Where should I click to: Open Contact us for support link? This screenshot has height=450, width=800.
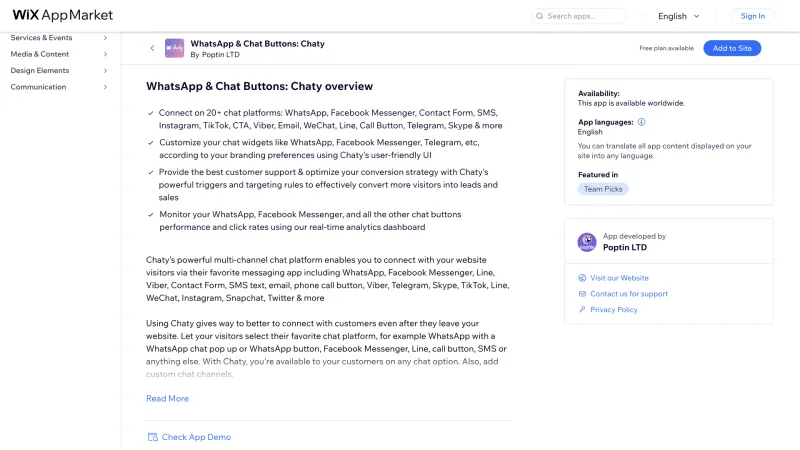coord(629,294)
